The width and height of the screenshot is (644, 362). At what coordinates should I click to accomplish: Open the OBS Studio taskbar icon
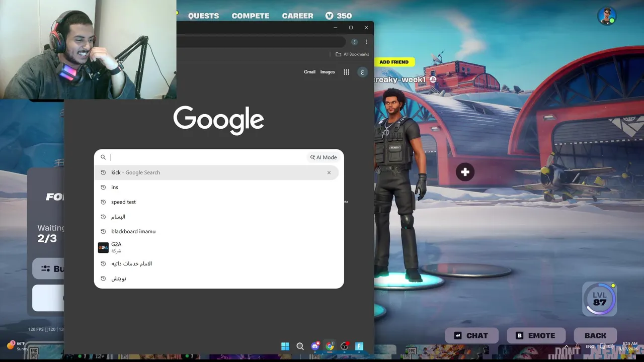click(x=345, y=346)
